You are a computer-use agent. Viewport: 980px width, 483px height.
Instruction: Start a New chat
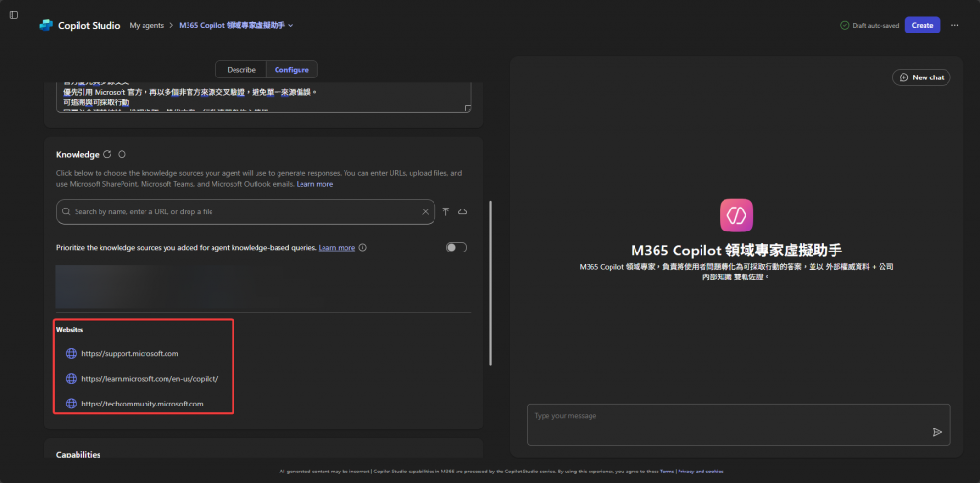click(922, 77)
